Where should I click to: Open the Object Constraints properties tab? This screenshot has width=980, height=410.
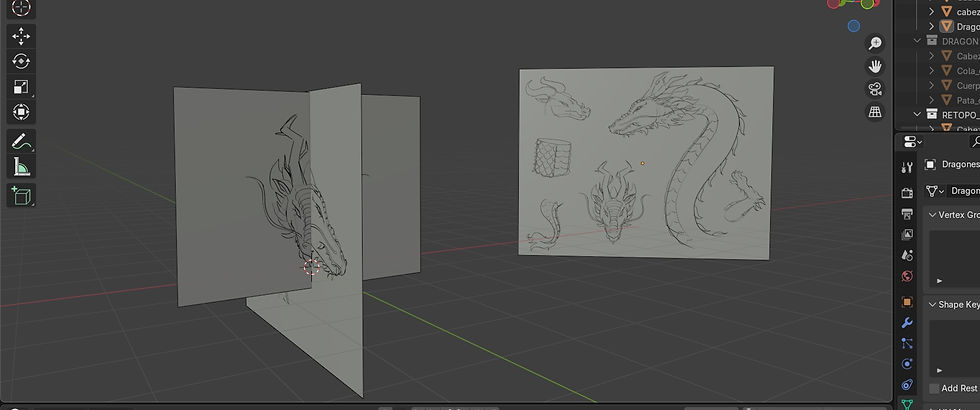pyautogui.click(x=907, y=384)
